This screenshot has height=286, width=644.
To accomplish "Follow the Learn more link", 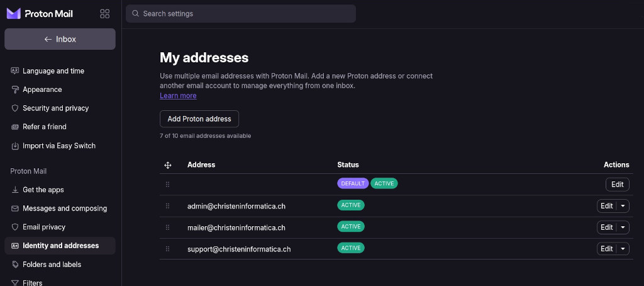I will coord(178,96).
